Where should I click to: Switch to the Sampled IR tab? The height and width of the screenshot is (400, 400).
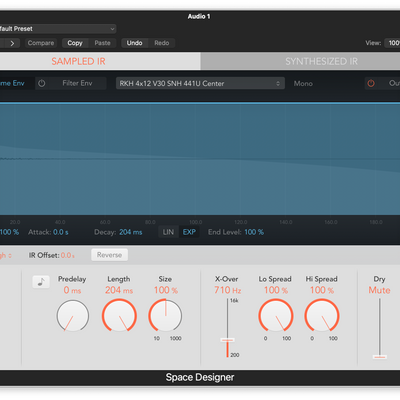(x=100, y=61)
